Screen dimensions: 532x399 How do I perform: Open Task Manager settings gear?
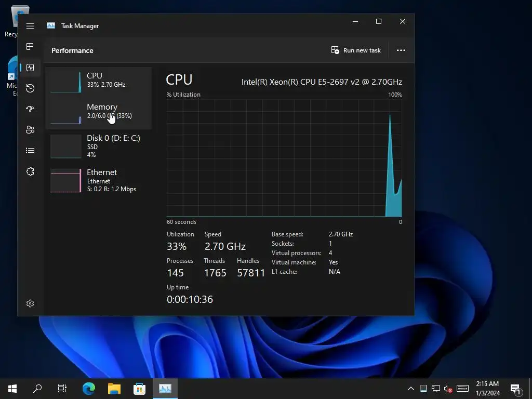point(30,303)
